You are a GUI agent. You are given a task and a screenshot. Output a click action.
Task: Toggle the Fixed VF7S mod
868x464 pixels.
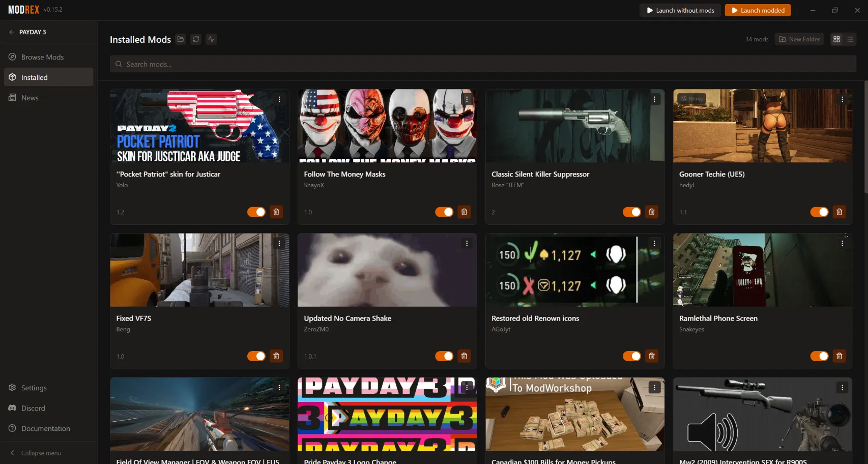pyautogui.click(x=256, y=356)
